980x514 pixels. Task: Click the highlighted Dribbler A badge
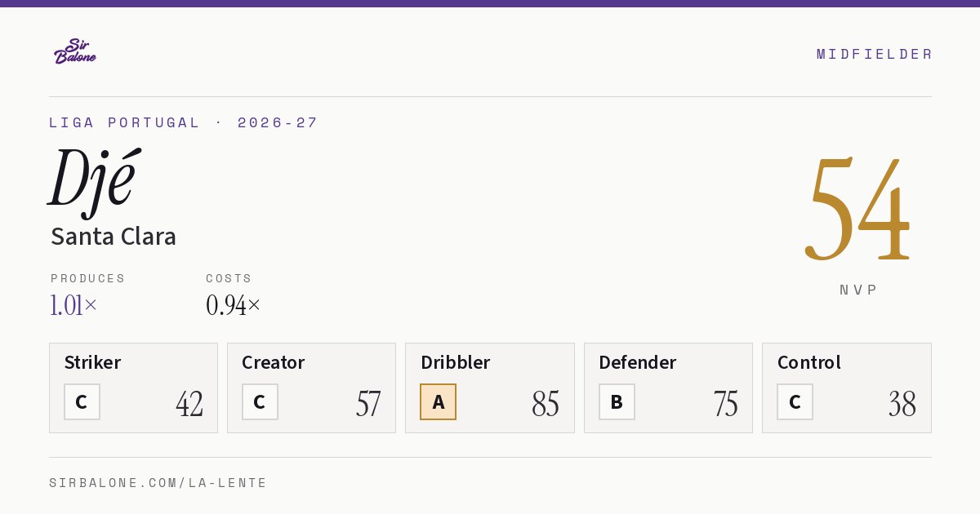point(438,402)
